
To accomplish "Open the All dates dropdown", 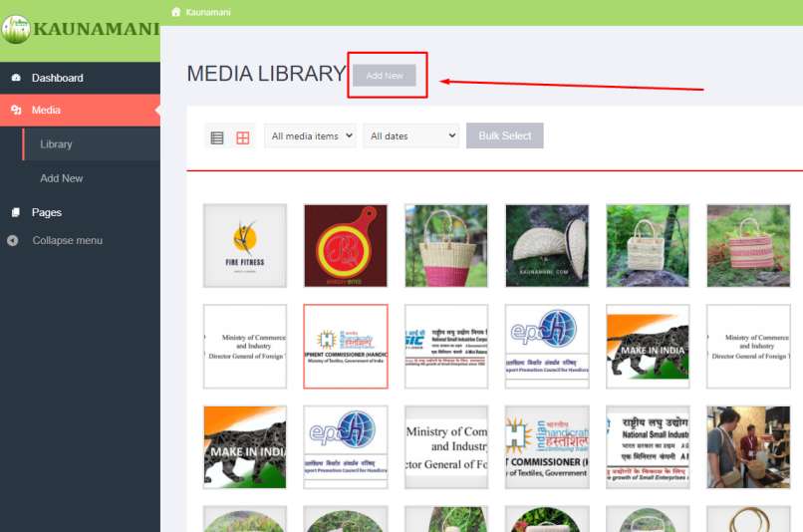I will (410, 135).
